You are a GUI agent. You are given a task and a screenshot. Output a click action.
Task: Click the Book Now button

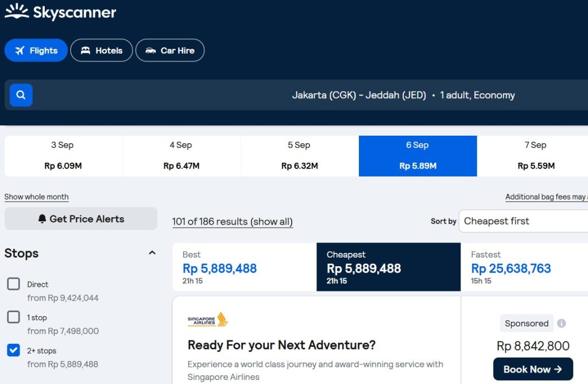(x=532, y=369)
